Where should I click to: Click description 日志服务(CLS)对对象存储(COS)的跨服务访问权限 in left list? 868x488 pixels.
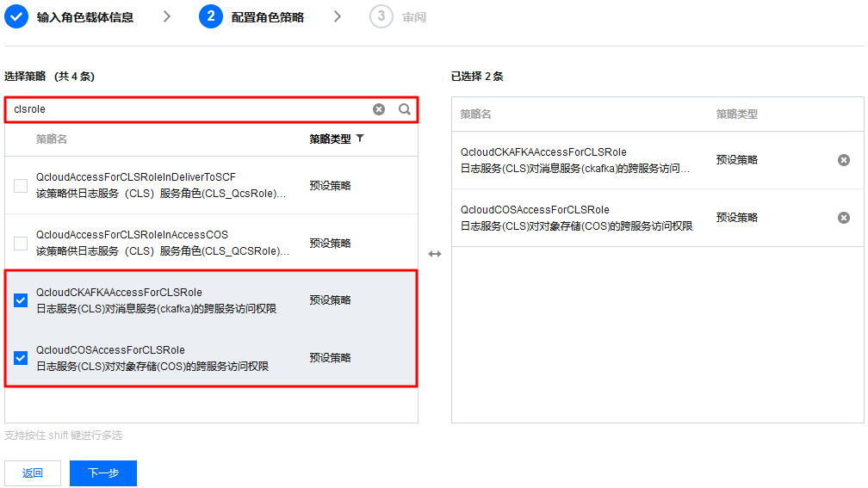point(152,367)
